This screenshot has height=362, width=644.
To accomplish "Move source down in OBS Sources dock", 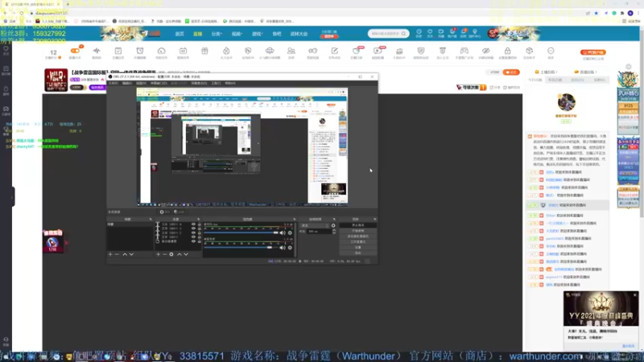I will pyautogui.click(x=186, y=254).
